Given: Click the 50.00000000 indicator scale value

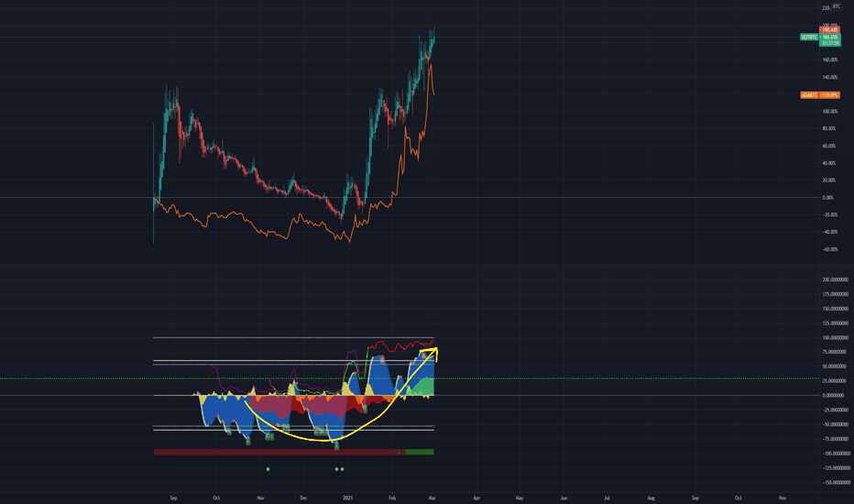Looking at the screenshot, I should point(834,367).
